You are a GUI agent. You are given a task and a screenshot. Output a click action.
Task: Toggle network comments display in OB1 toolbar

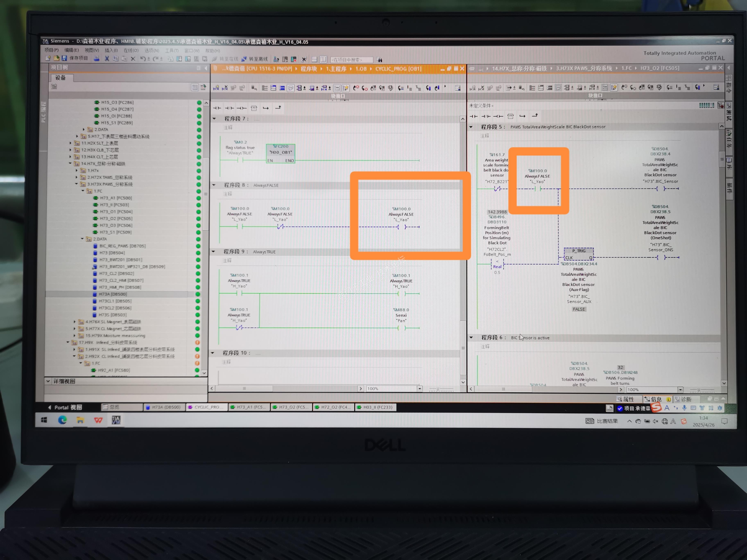(290, 88)
